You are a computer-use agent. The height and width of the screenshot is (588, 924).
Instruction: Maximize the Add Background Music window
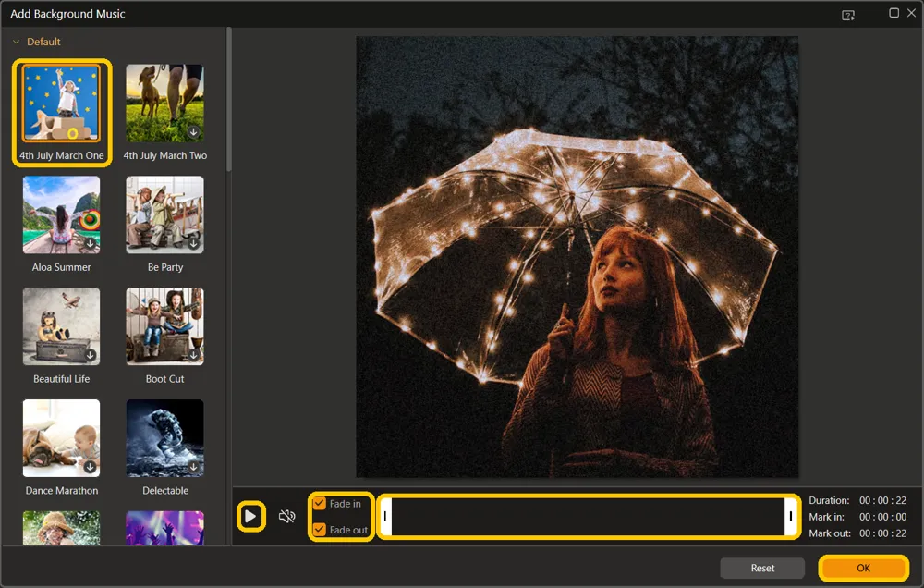[x=894, y=13]
